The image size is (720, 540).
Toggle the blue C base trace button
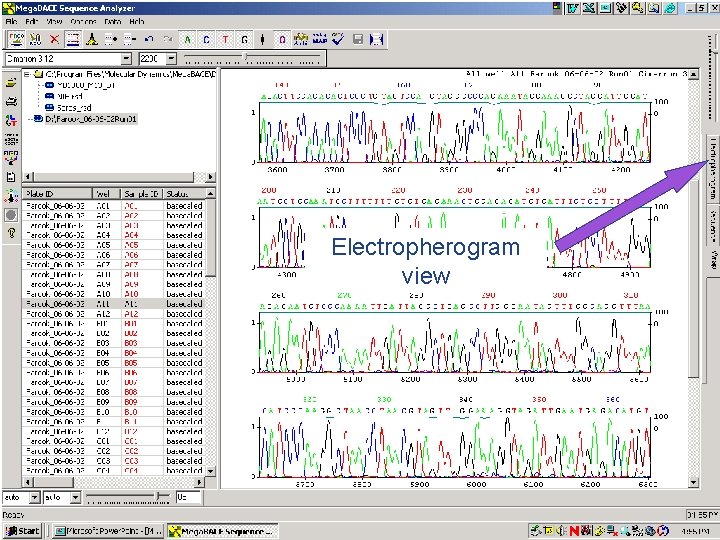tap(206, 39)
